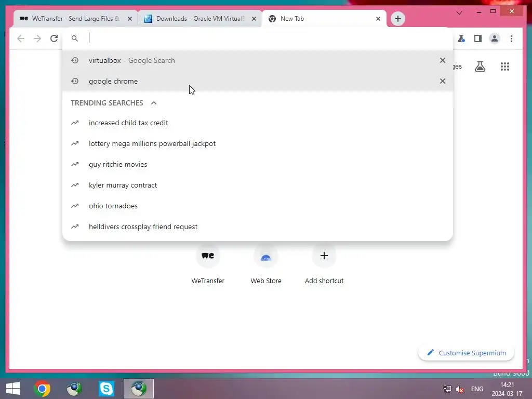Launch Google Chrome from the taskbar
532x399 pixels.
point(42,389)
